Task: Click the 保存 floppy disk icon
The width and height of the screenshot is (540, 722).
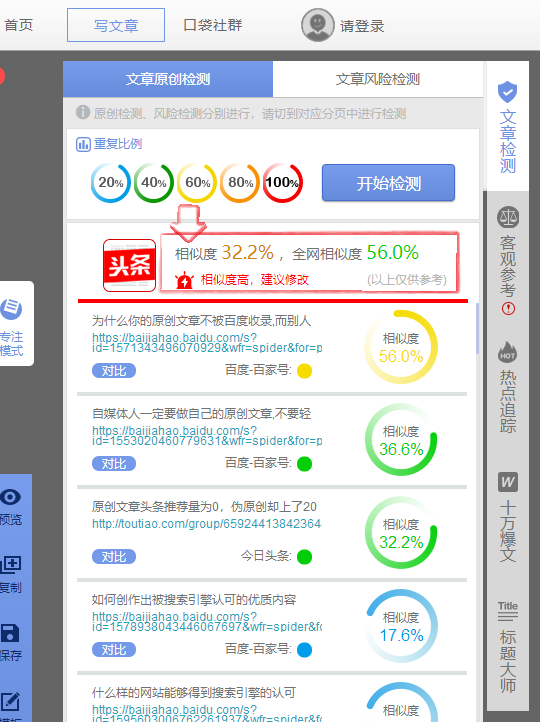Action: pos(10,633)
